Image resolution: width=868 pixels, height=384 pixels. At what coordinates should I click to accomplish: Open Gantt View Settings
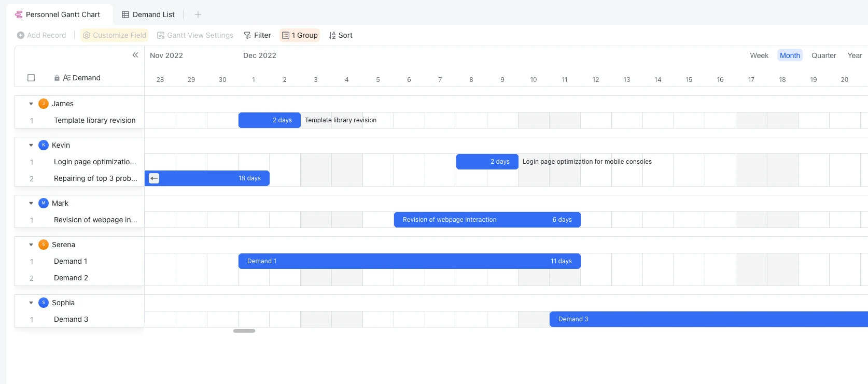point(195,35)
